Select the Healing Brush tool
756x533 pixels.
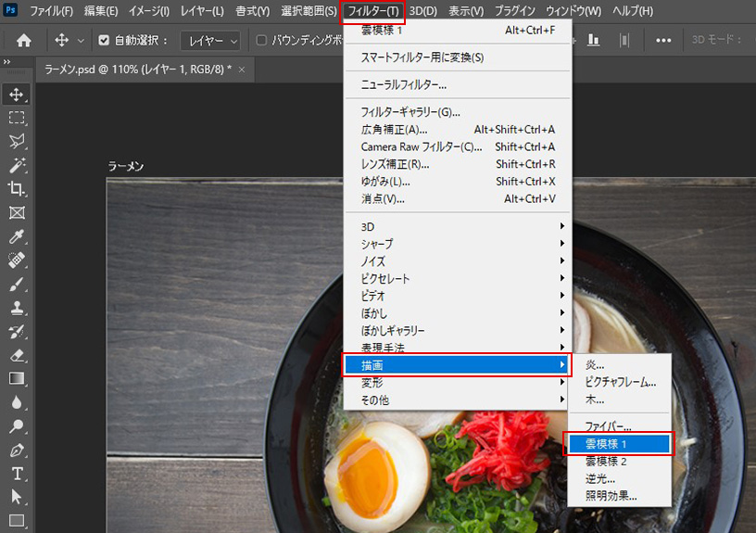tap(17, 260)
